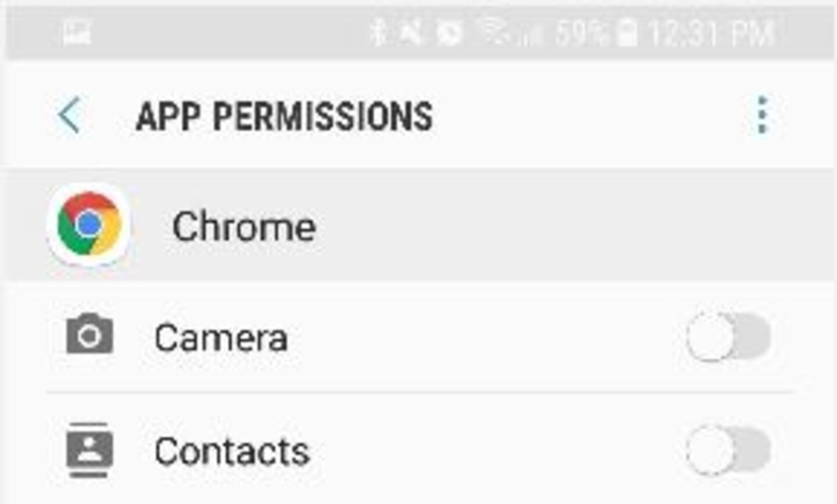
Task: Tap the Chrome app logo
Action: click(89, 224)
